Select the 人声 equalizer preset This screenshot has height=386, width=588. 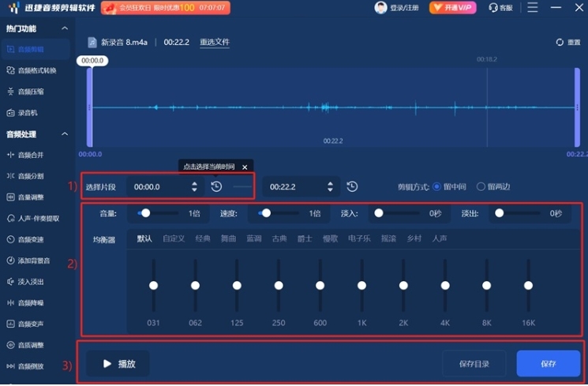440,238
